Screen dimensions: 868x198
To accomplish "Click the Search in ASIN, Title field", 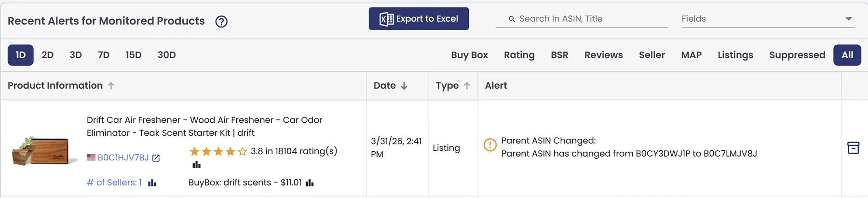I will coord(588,19).
